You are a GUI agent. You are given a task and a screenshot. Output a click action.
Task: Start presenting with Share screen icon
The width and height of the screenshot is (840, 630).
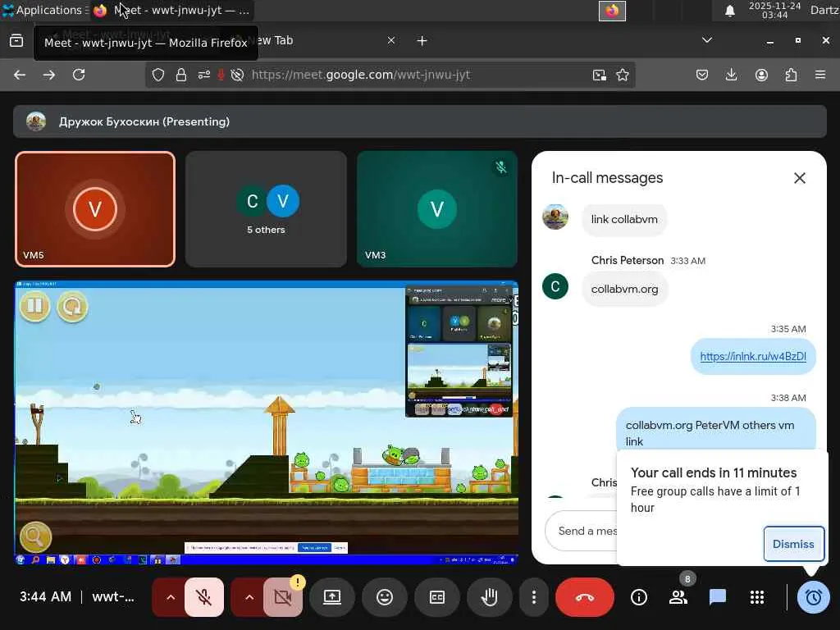tap(332, 597)
